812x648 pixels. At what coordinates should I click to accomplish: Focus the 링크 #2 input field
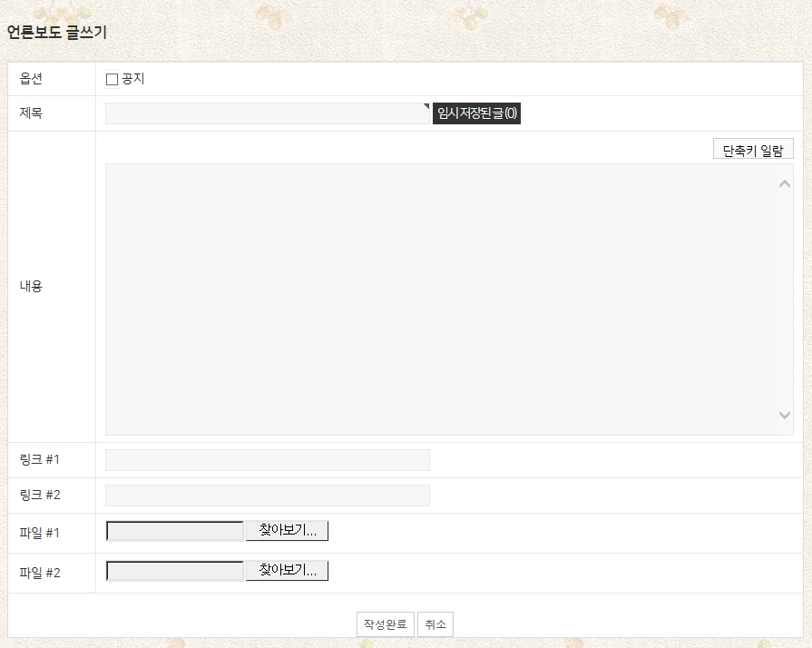coord(268,496)
